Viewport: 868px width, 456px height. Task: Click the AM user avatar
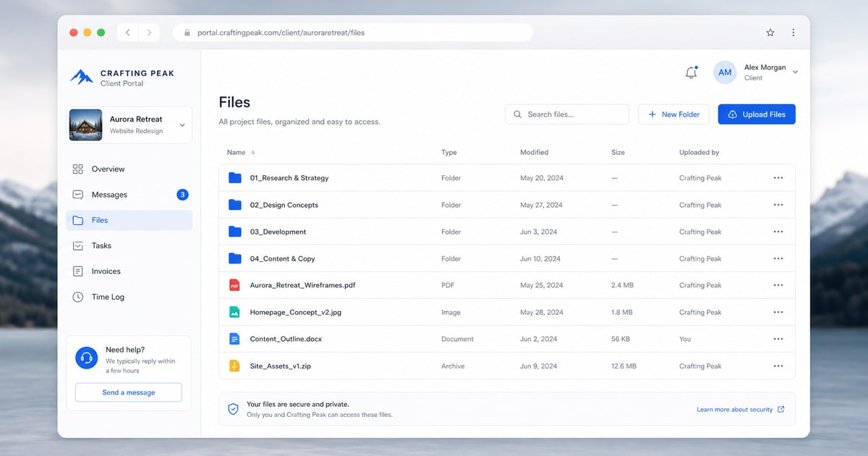coord(725,72)
